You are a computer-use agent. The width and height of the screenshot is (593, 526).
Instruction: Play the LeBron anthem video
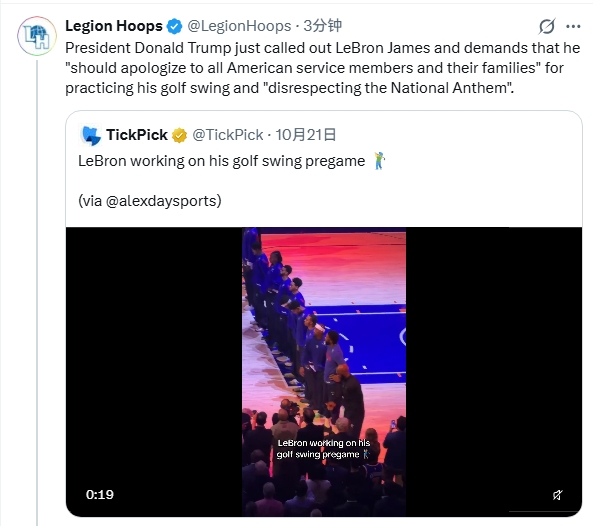324,372
